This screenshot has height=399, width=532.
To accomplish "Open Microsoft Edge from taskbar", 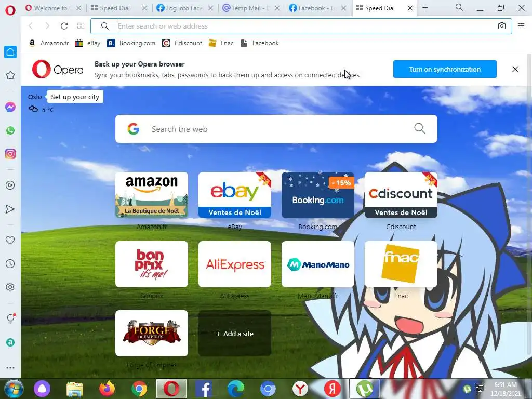I will 236,389.
